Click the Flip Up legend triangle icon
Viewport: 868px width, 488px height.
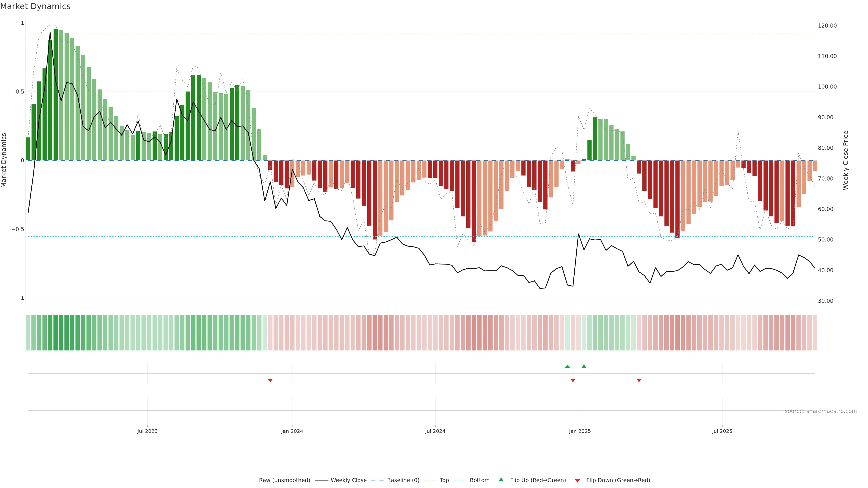pos(501,480)
